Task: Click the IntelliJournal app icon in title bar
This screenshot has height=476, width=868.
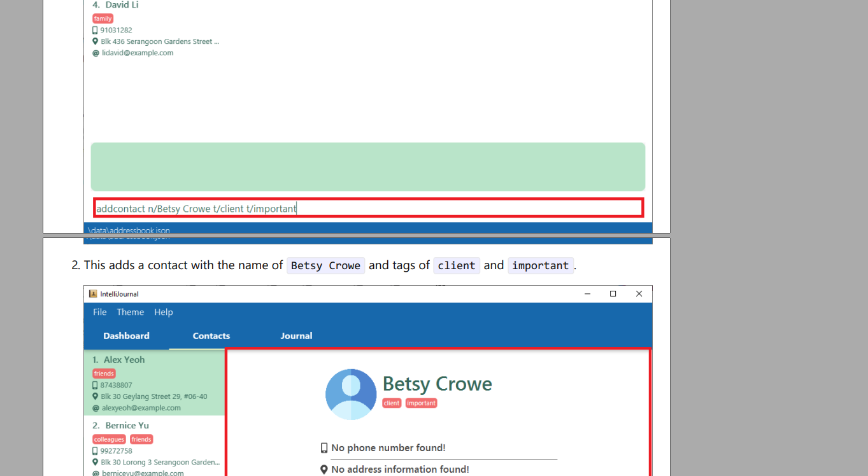Action: (x=93, y=294)
